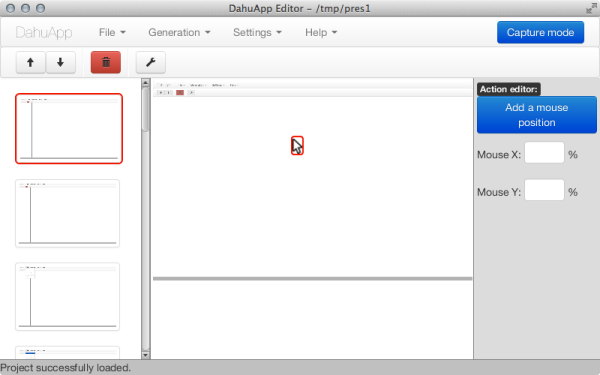Click the DahuApp logo
The height and width of the screenshot is (375, 600).
tap(44, 33)
